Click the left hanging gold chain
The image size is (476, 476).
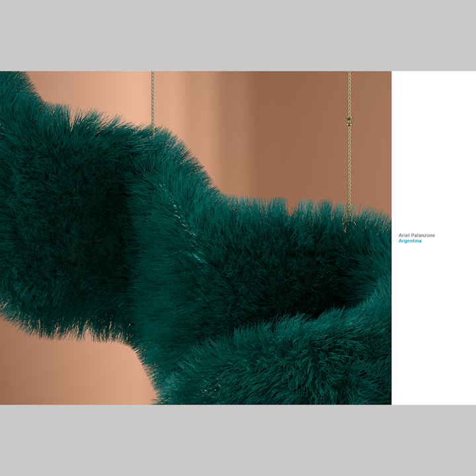pos(153,99)
